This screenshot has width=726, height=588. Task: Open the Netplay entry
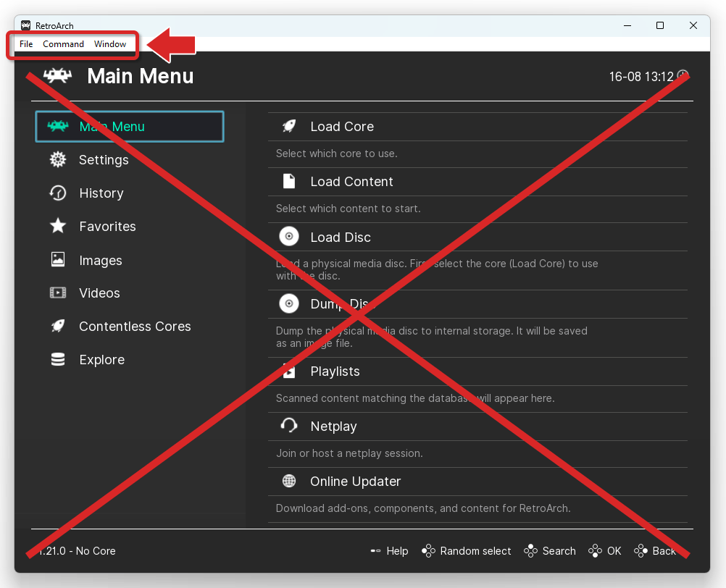(x=477, y=426)
